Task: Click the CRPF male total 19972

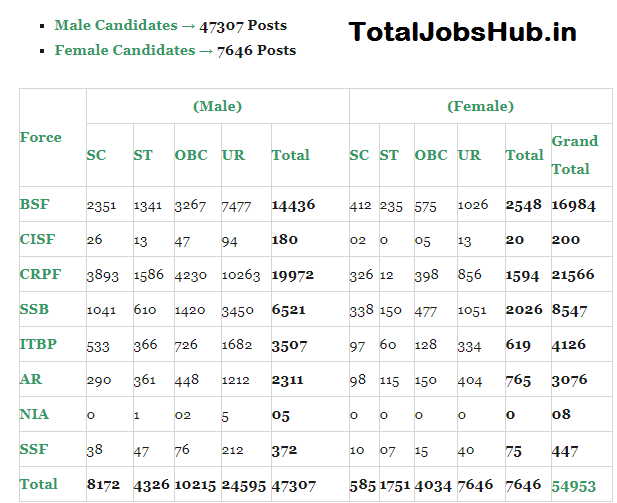Action: (x=293, y=275)
